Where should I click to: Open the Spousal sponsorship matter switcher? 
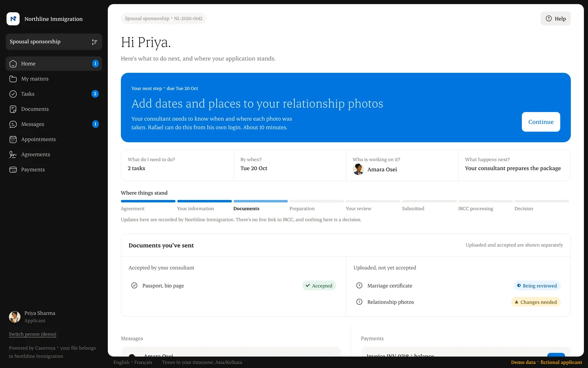[x=54, y=42]
